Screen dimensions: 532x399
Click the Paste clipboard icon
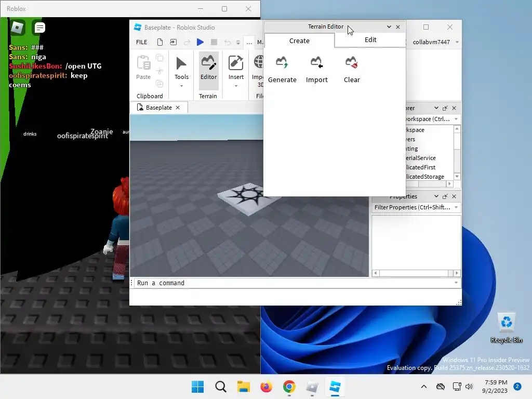click(143, 63)
